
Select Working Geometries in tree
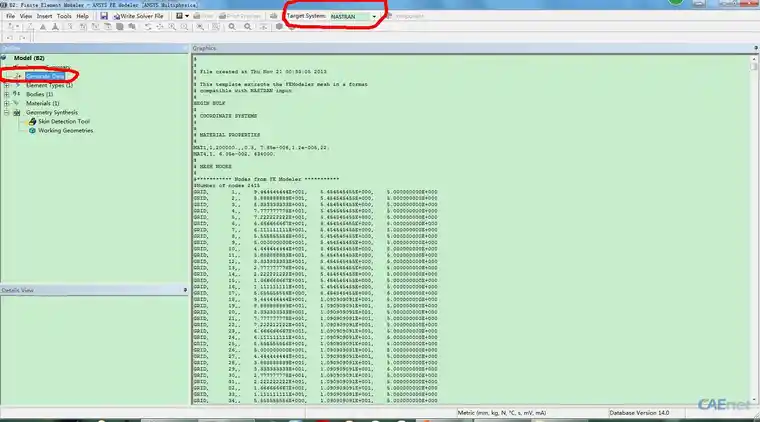tap(65, 131)
